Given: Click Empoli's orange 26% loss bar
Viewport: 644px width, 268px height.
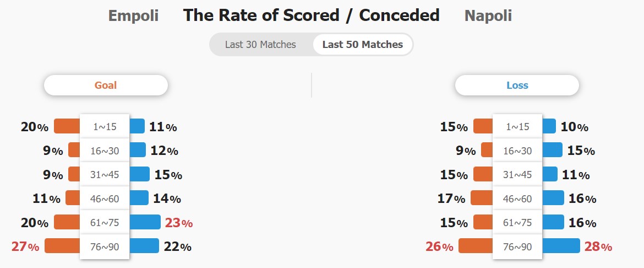Looking at the screenshot, I should [x=476, y=246].
